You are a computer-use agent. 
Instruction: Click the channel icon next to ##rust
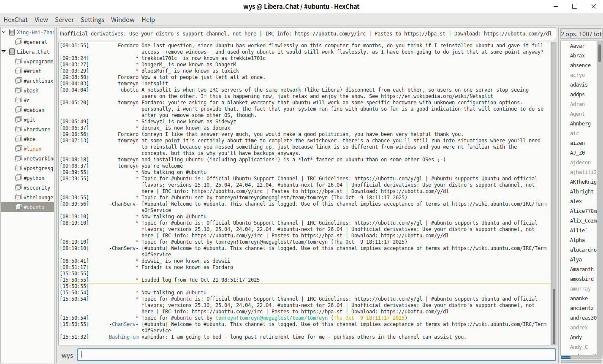tap(19, 71)
